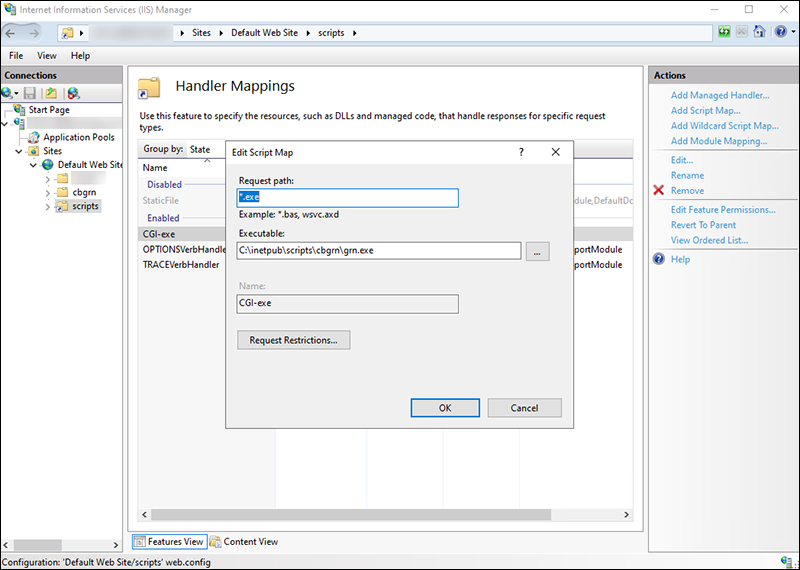The height and width of the screenshot is (570, 800).
Task: Click the Name field containing CGI-exe
Action: (347, 304)
